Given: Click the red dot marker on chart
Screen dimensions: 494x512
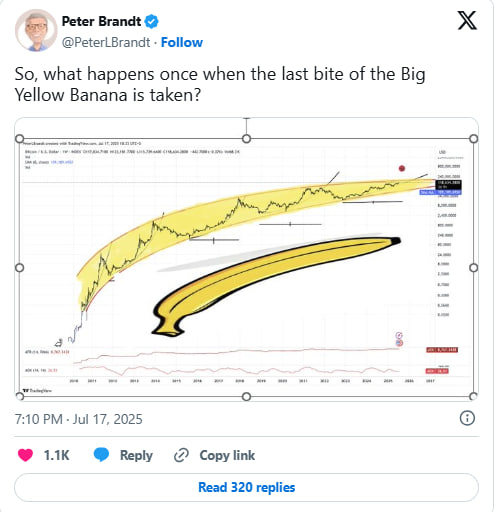Looking at the screenshot, I should (402, 168).
